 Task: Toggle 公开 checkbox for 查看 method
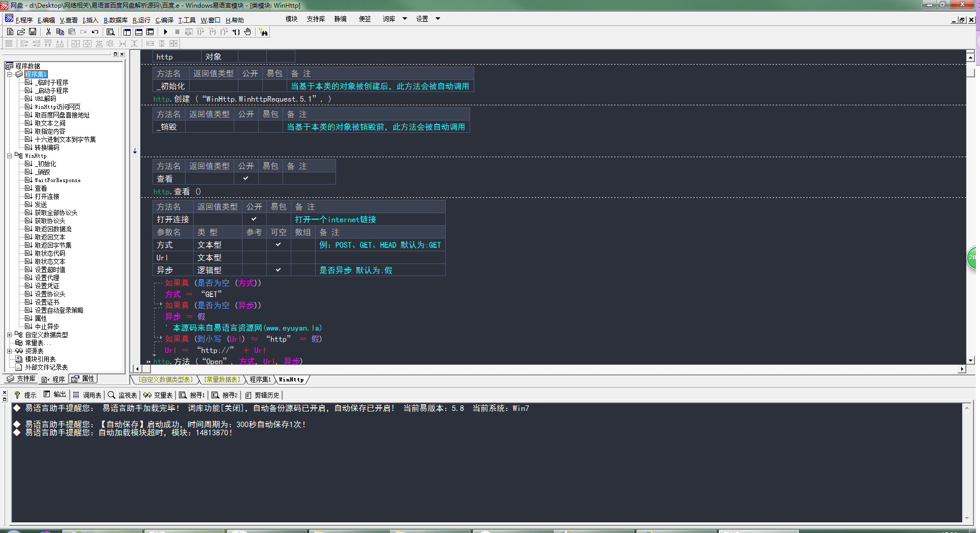[x=246, y=179]
